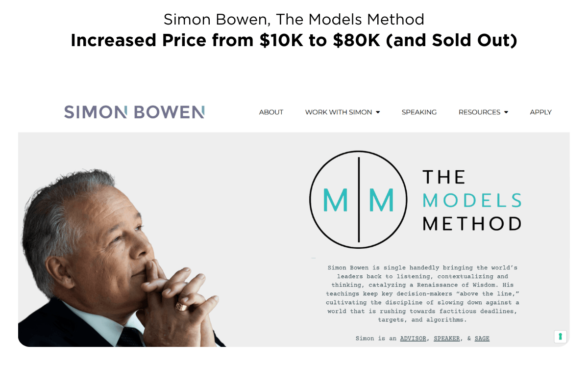Click the bold Increased Price headline
This screenshot has height=368, width=588.
pos(294,40)
